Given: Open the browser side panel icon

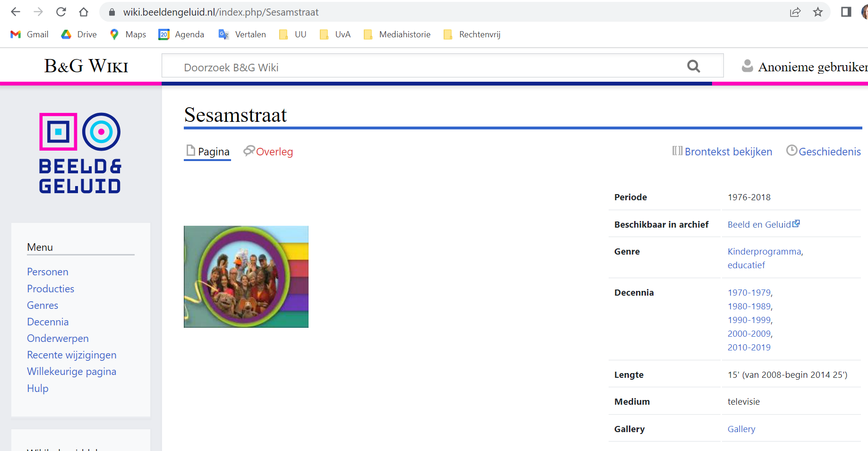Looking at the screenshot, I should [846, 12].
